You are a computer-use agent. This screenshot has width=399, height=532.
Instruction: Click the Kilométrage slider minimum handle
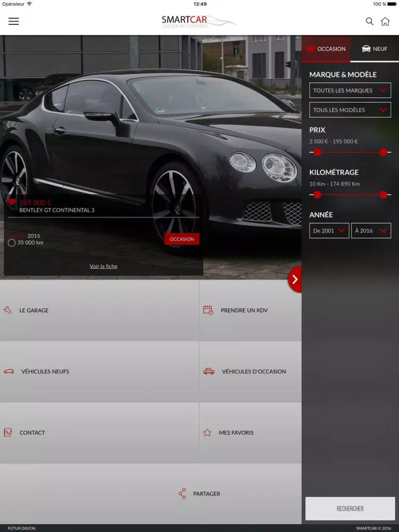317,195
